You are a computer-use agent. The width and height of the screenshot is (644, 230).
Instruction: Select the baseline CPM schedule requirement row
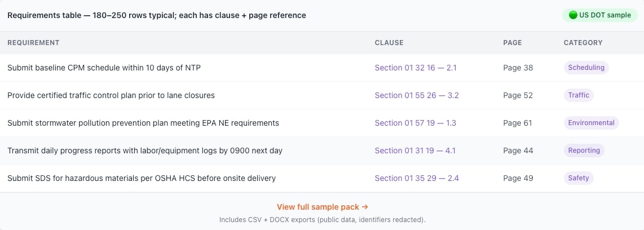(104, 68)
